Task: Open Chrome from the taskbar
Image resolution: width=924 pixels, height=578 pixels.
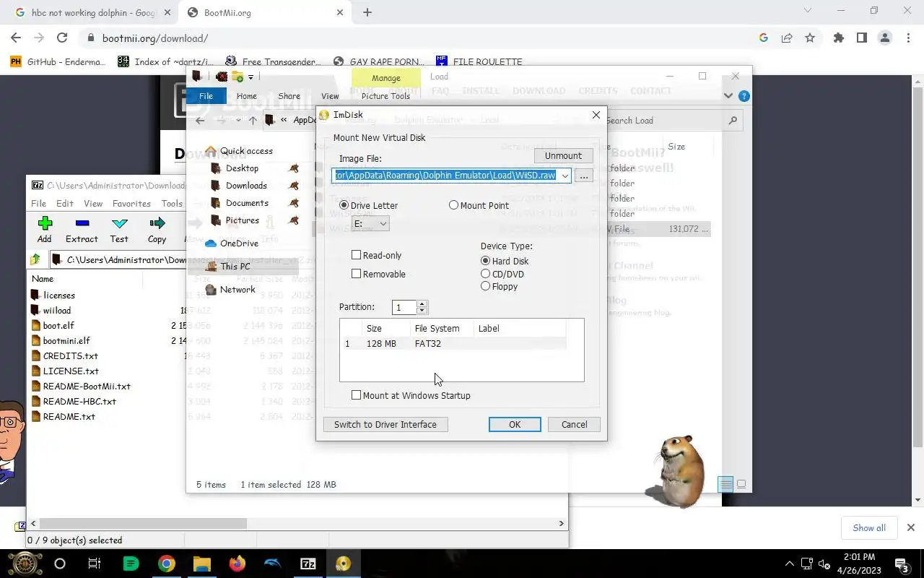Action: 166,564
